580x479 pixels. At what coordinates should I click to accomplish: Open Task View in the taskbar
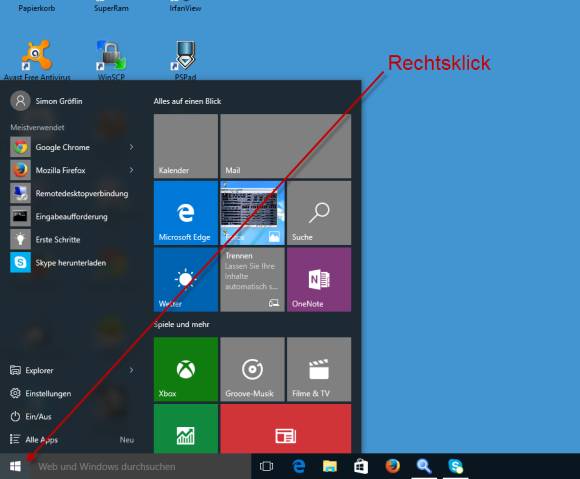[x=266, y=466]
